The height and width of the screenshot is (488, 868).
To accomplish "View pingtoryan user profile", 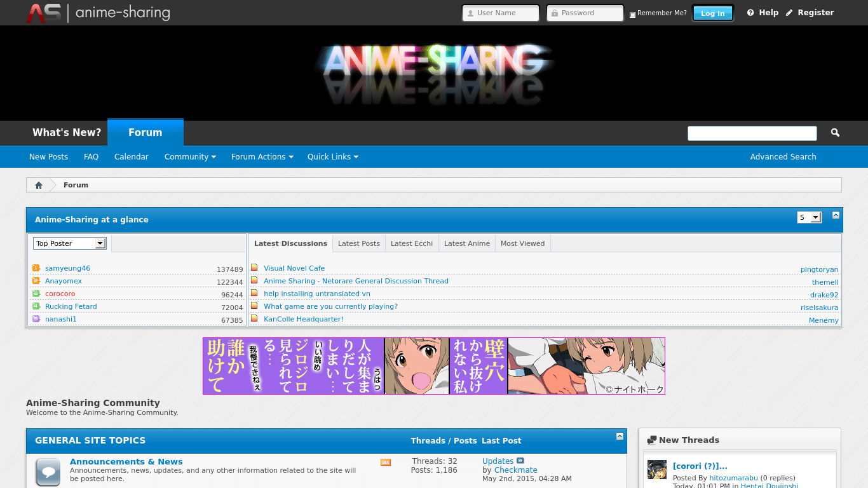I will click(819, 269).
